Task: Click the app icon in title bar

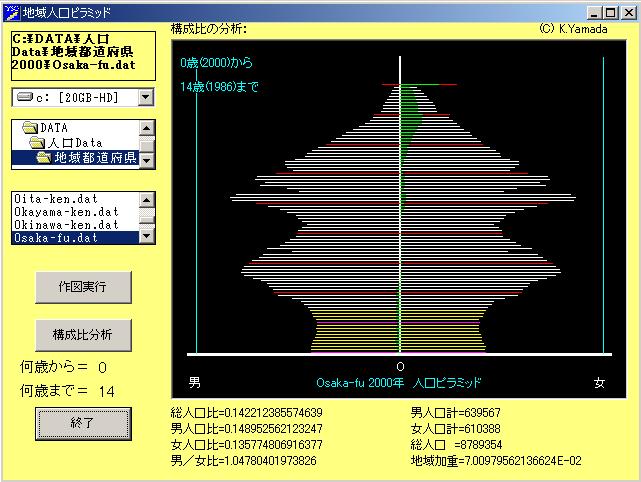Action: 11,12
